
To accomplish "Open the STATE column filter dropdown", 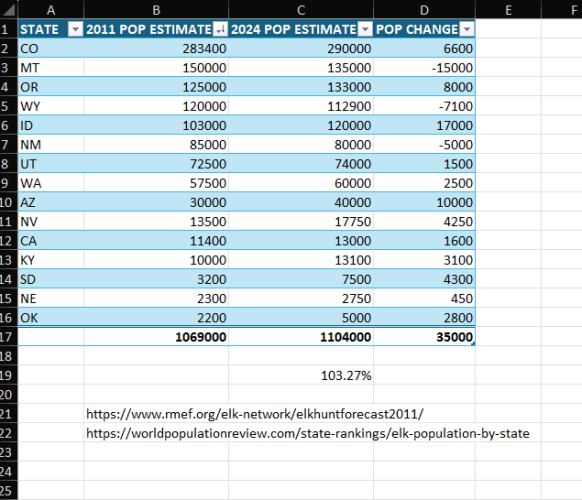I will click(x=75, y=29).
